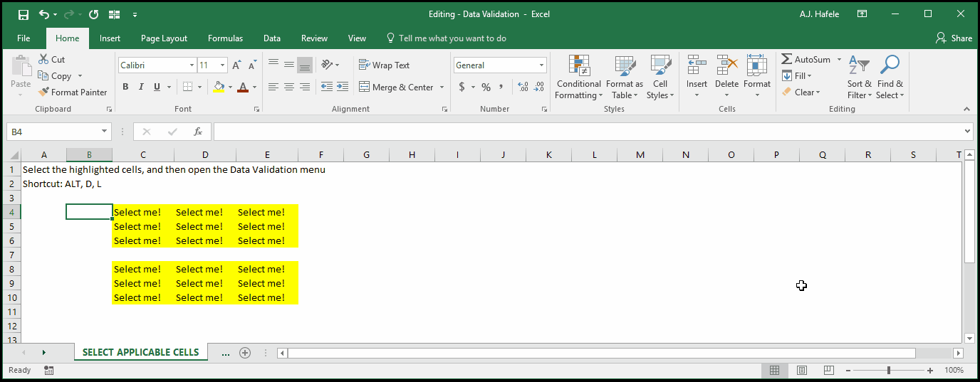
Task: Apply bottom vertical alignment
Action: pos(305,65)
